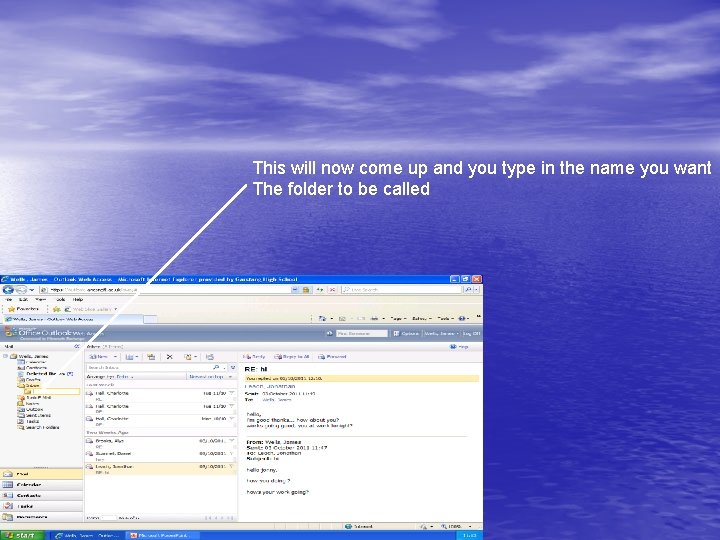Open the Wells, James mailbox dropdown in header
This screenshot has height=540, width=720.
pyautogui.click(x=441, y=333)
